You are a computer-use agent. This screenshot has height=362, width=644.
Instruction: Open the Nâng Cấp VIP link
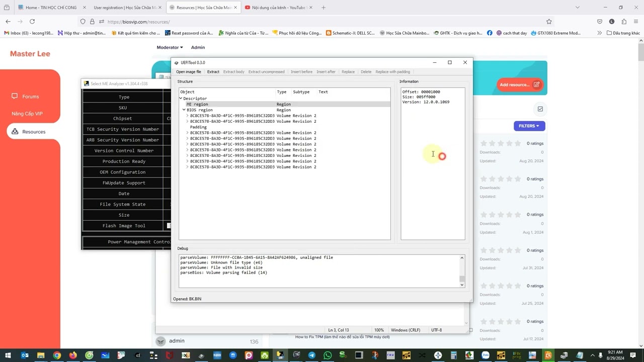(x=27, y=114)
